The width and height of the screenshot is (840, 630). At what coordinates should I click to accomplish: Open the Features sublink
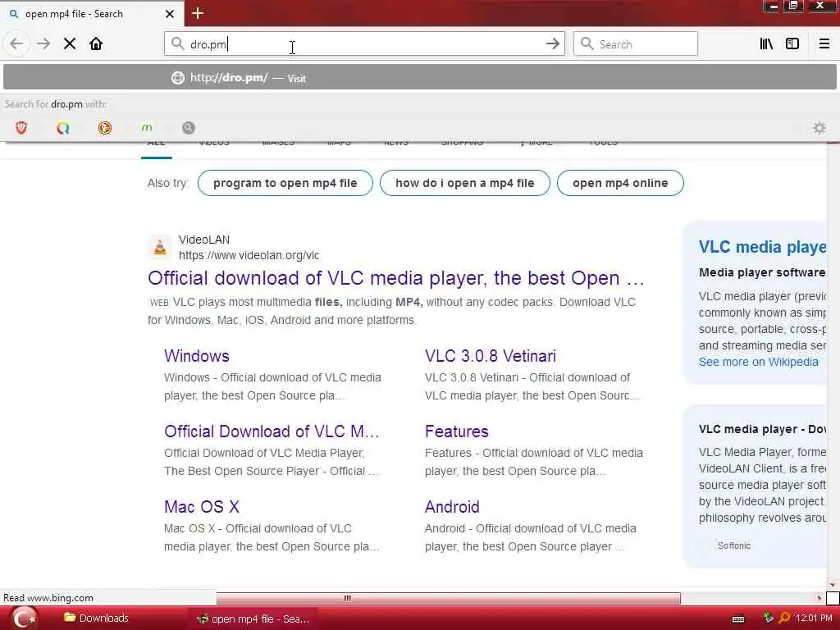click(x=456, y=431)
